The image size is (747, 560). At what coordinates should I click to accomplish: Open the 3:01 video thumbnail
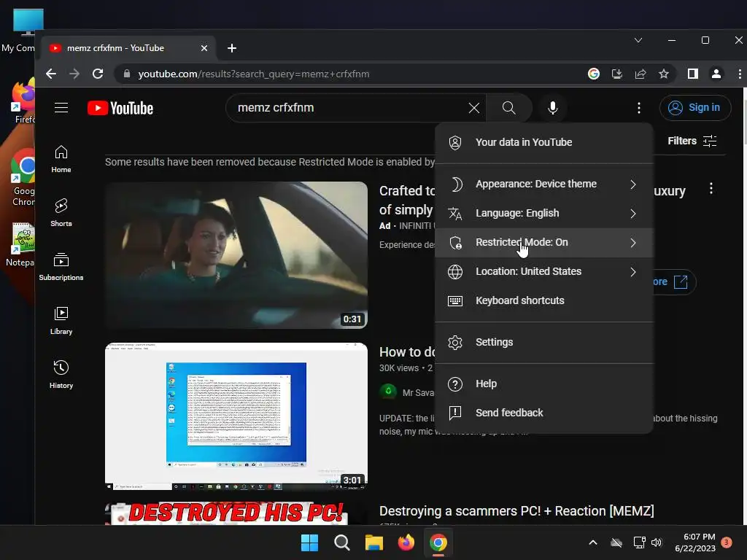point(236,416)
